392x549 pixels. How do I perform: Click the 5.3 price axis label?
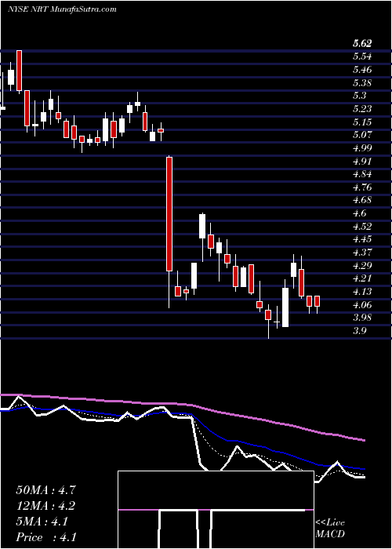click(360, 96)
